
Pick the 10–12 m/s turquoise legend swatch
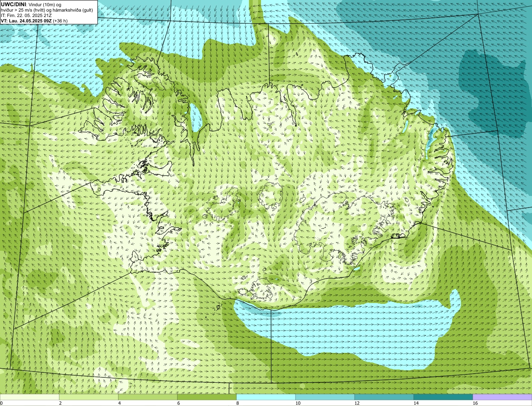point(325,397)
